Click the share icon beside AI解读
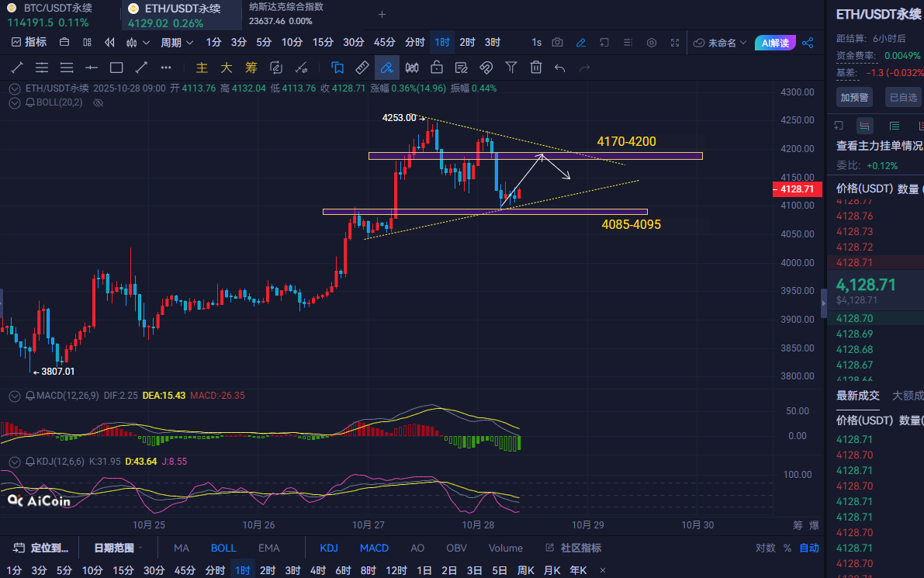 coord(808,43)
